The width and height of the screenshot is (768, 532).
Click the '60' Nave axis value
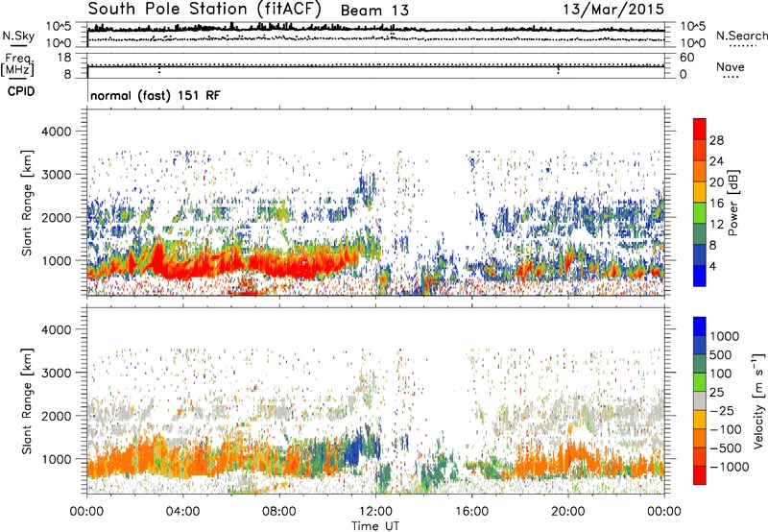[686, 58]
